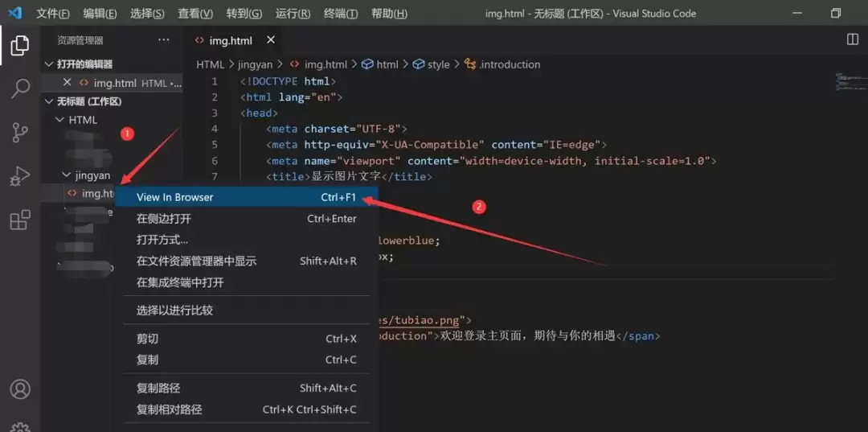Open the 终端(T) menu

pyautogui.click(x=340, y=14)
